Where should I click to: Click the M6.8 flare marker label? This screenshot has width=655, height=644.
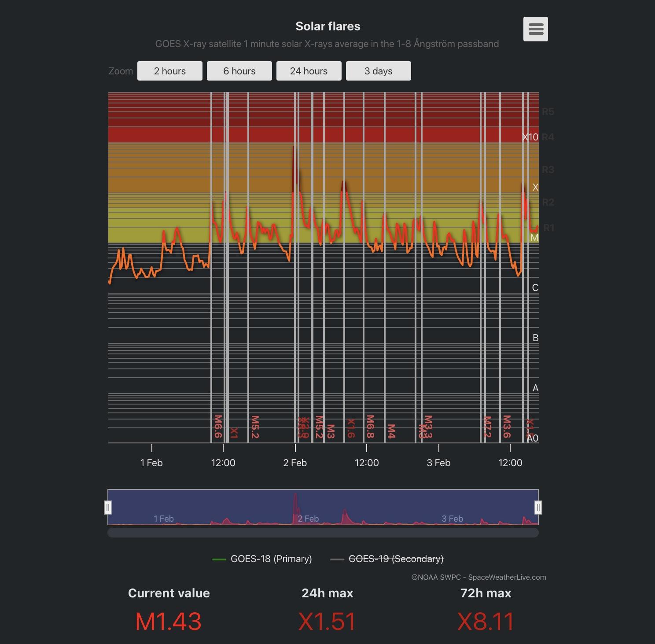pos(371,427)
